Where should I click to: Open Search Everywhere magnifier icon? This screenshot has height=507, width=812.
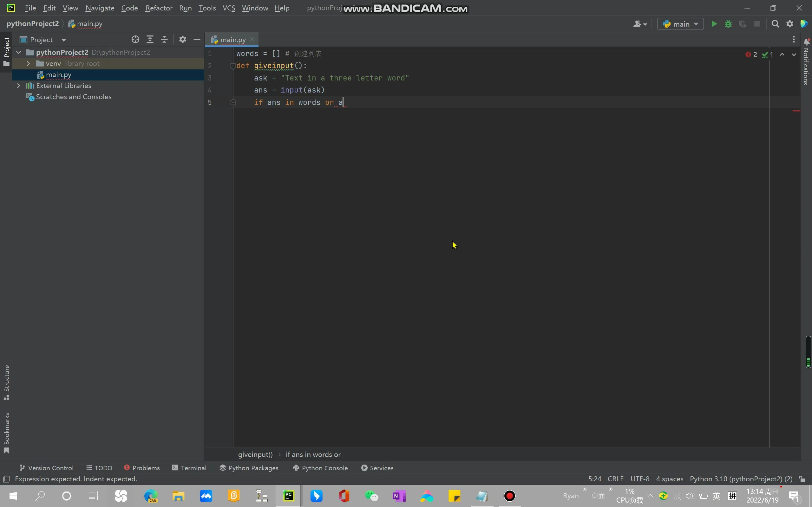(775, 24)
